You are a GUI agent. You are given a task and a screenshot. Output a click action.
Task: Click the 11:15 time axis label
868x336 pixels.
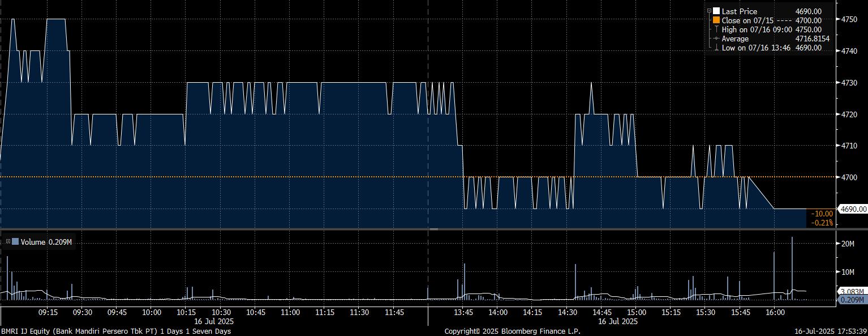pyautogui.click(x=325, y=312)
